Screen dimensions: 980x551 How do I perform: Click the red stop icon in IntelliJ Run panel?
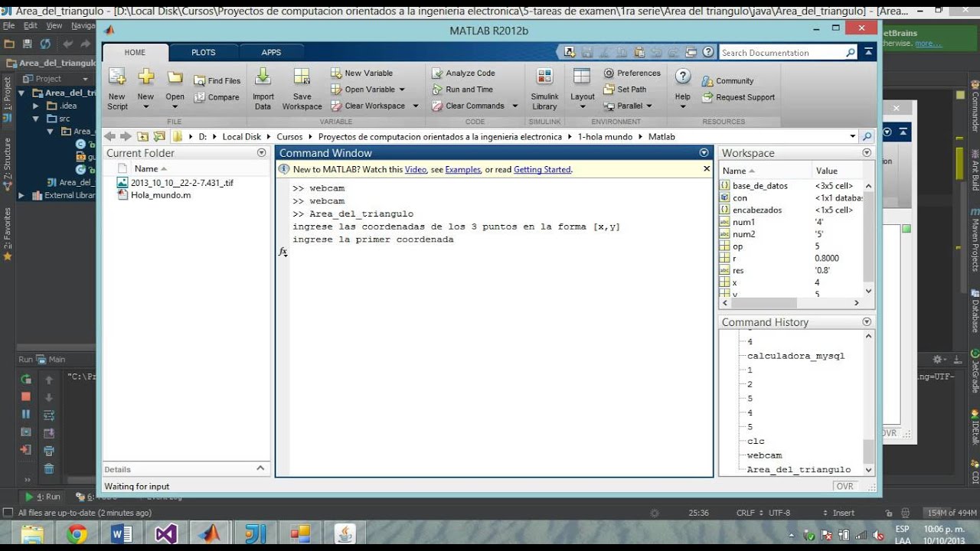[26, 396]
